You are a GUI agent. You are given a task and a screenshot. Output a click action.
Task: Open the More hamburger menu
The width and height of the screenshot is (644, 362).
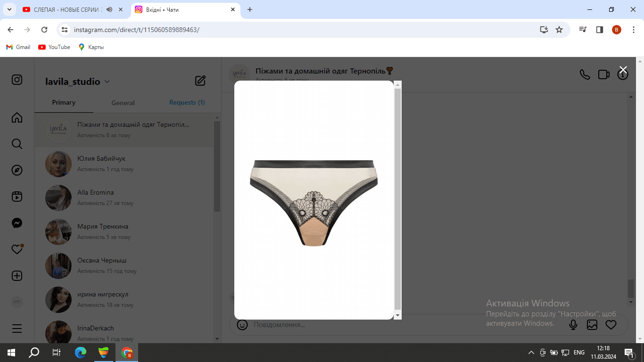[17, 329]
